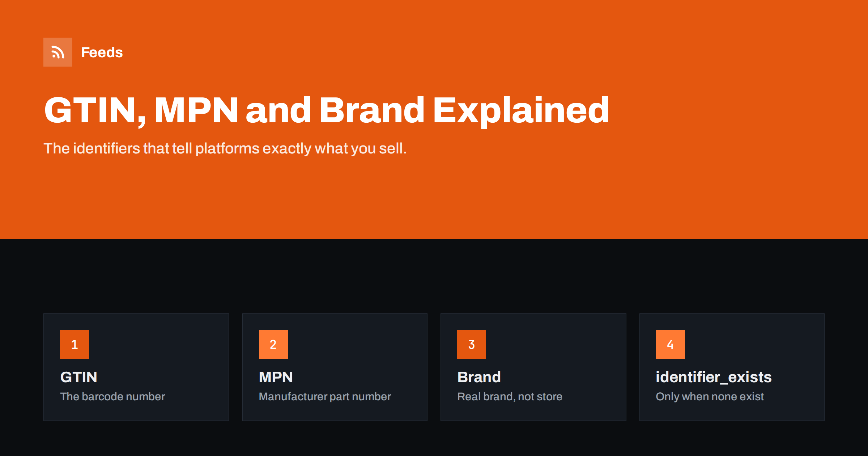
Task: Click the number 1 badge on GTIN card
Action: (75, 345)
